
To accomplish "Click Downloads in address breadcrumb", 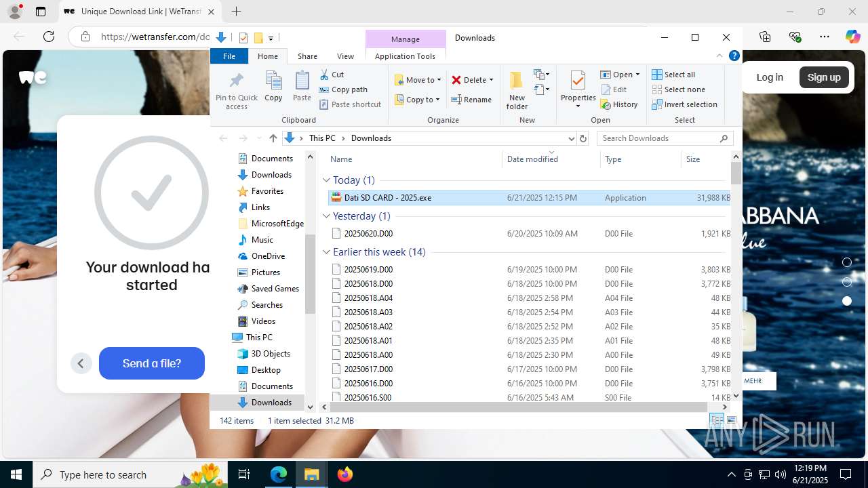I will (x=371, y=138).
